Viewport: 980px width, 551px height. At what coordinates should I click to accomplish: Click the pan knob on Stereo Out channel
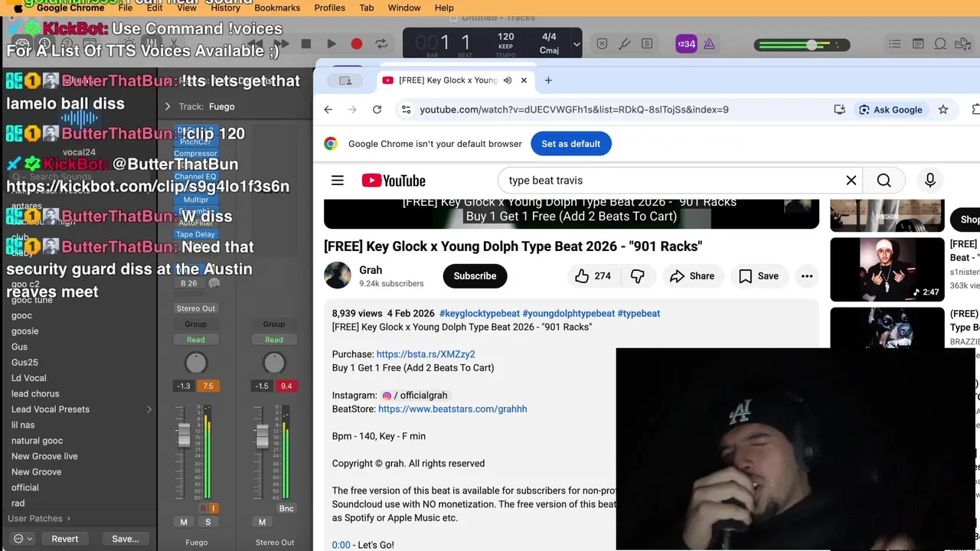[x=274, y=363]
